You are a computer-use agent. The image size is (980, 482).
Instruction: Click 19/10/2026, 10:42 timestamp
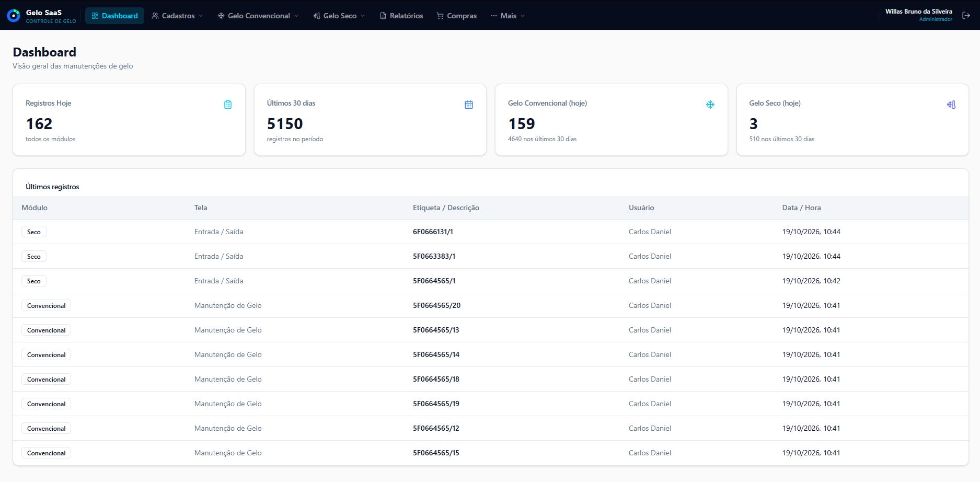[x=811, y=281]
